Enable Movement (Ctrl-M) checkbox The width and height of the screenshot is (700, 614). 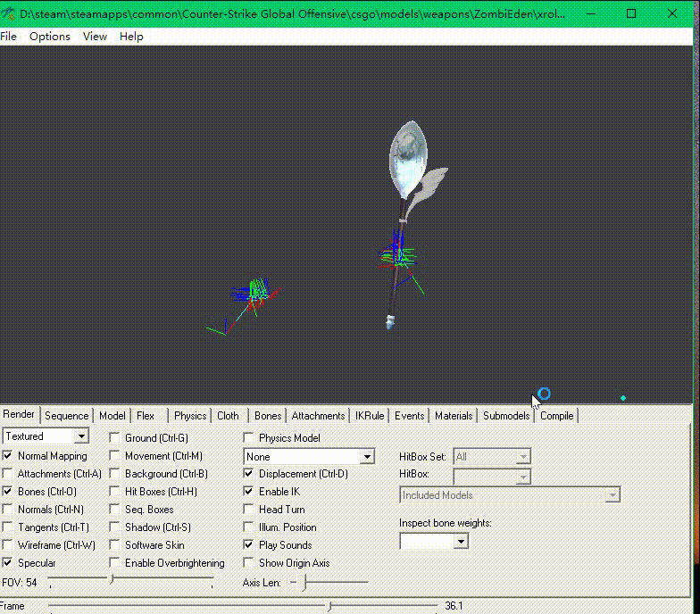(x=114, y=455)
